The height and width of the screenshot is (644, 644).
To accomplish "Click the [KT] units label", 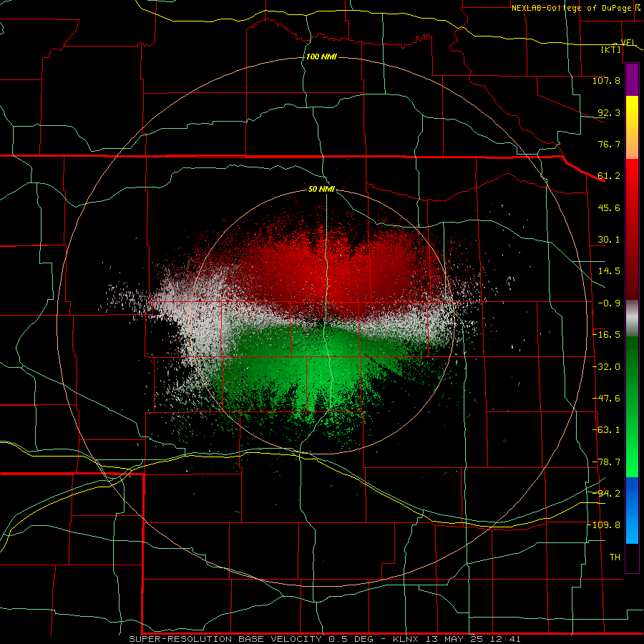I will (x=611, y=49).
